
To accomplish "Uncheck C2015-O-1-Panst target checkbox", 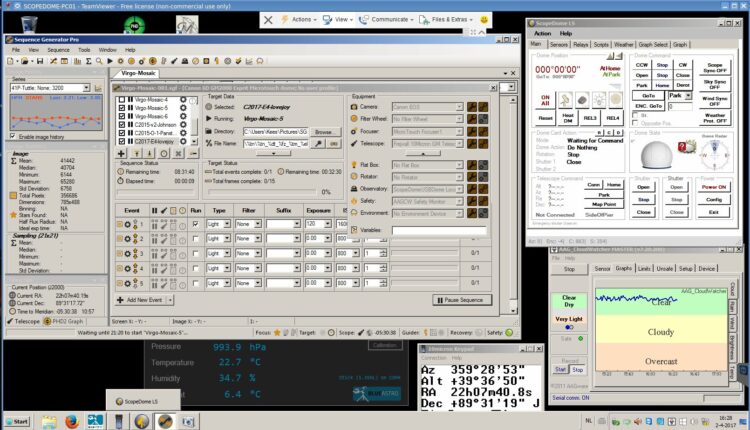I will pos(122,133).
